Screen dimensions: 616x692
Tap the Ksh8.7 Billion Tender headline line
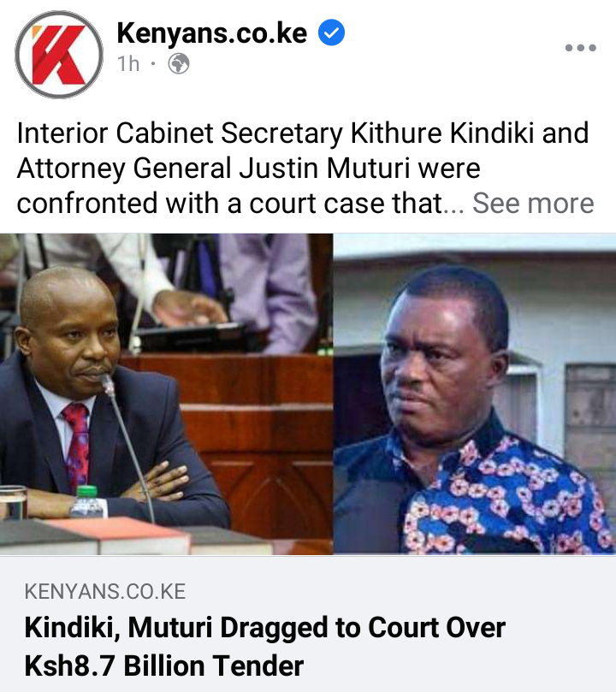click(x=163, y=665)
